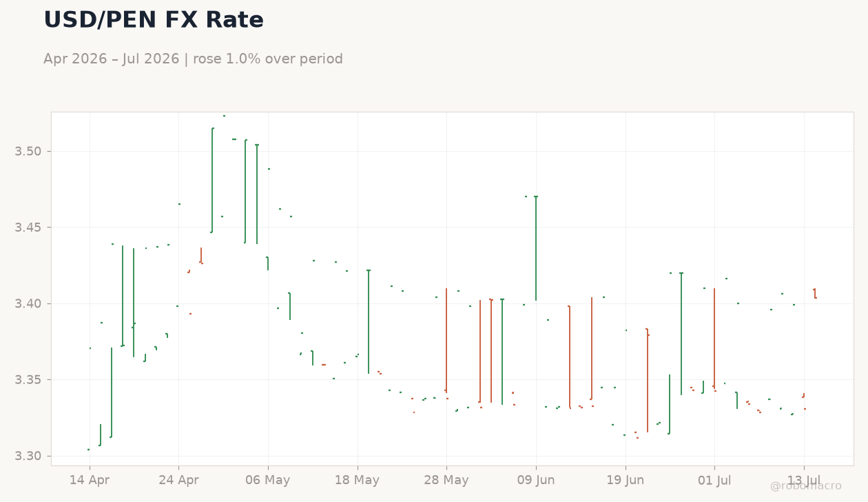The image size is (868, 502).
Task: Click the 09 Jun x-axis label
Action: 536,480
